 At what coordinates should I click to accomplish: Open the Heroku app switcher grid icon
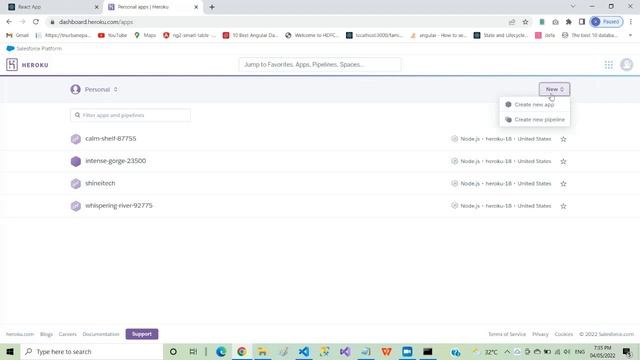point(609,64)
